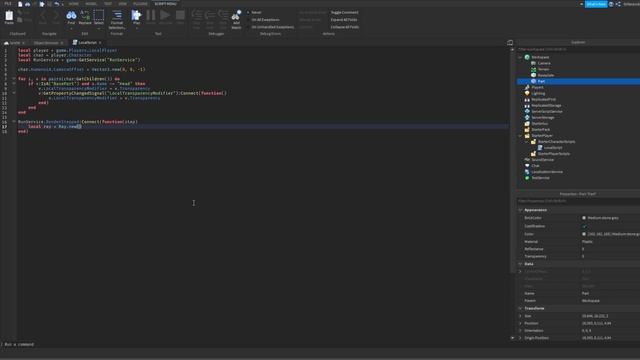
Task: Open the HOME ribbon tab
Action: pyautogui.click(x=73, y=4)
